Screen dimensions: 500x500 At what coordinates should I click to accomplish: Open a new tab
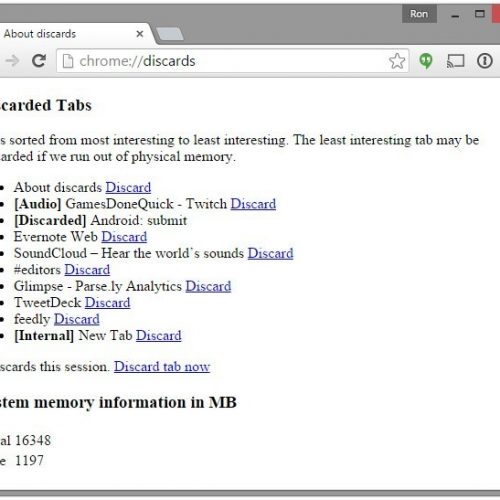pyautogui.click(x=170, y=34)
